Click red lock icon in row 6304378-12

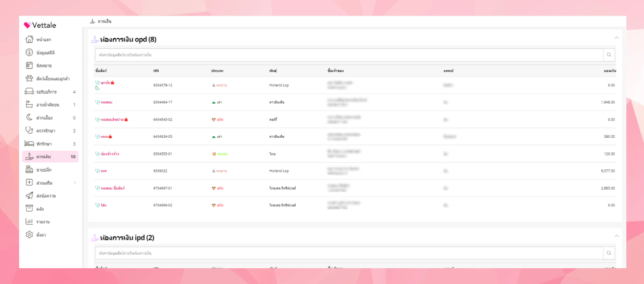(x=112, y=83)
